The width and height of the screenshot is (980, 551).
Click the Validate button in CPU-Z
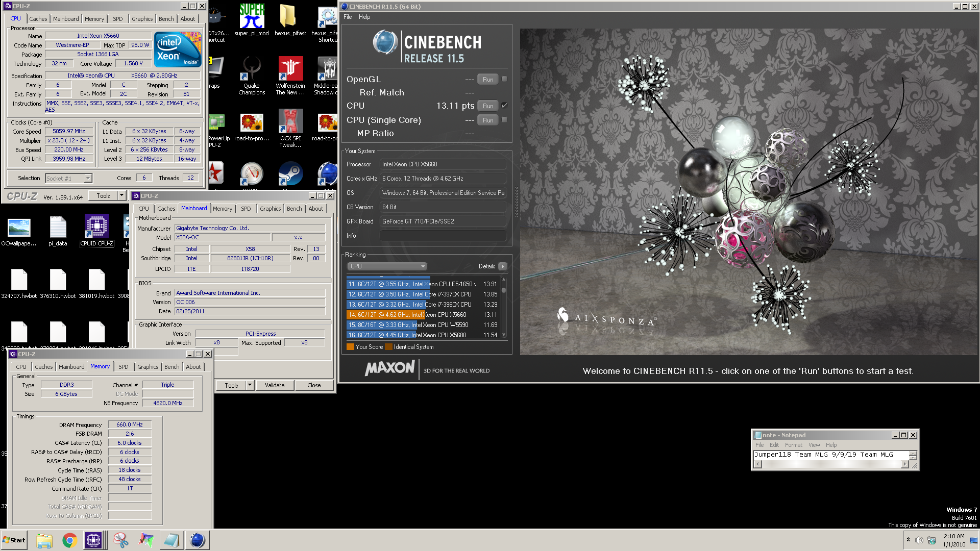[275, 385]
